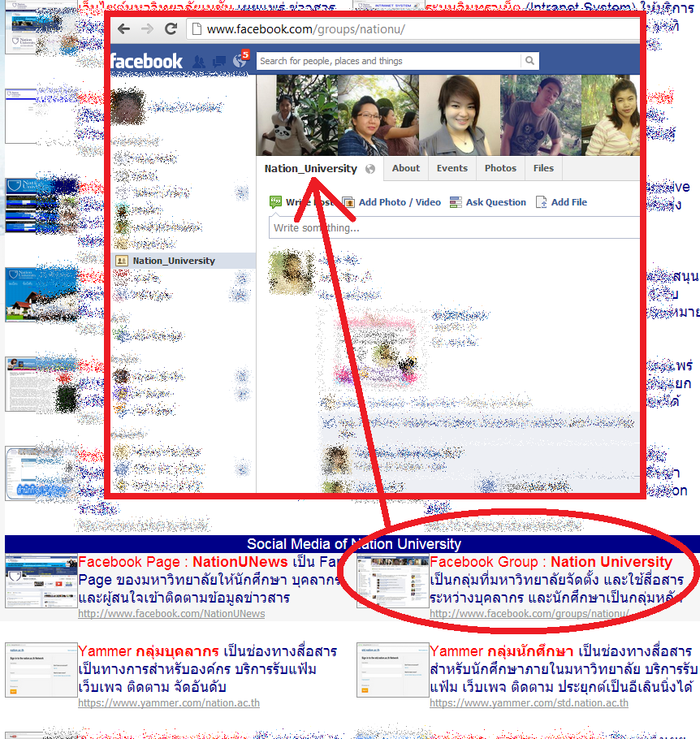Reload the page with refresh icon
This screenshot has width=700, height=739.
pyautogui.click(x=171, y=29)
